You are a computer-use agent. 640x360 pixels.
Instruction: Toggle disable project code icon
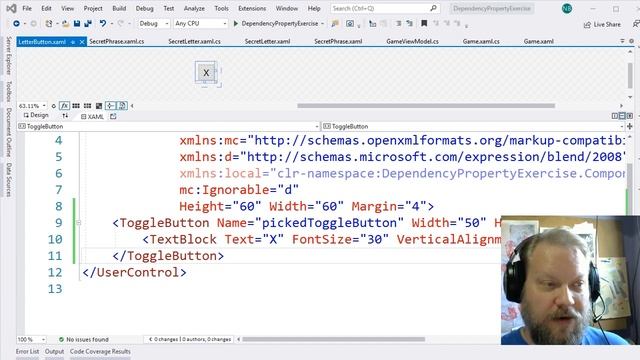coord(122,106)
